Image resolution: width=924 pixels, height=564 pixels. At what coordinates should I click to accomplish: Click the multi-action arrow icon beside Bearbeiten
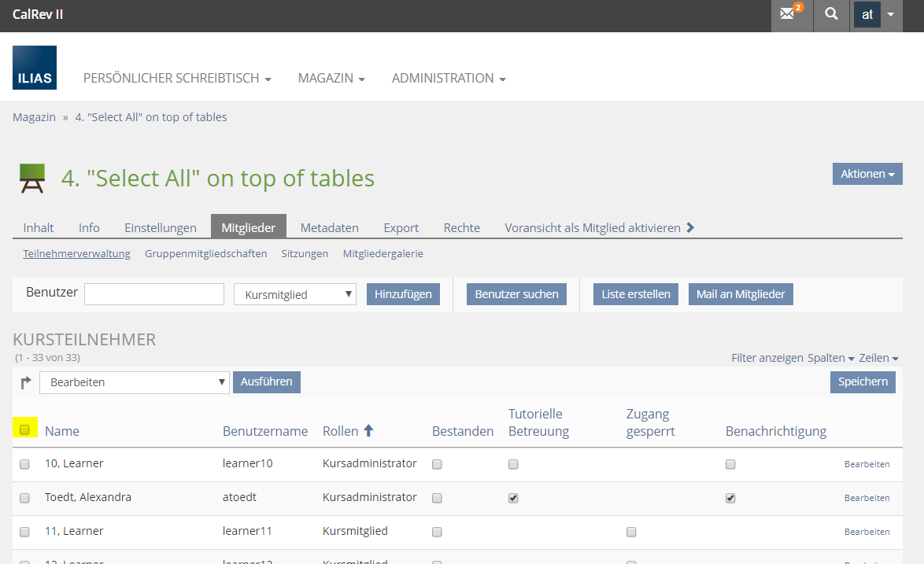coord(25,382)
